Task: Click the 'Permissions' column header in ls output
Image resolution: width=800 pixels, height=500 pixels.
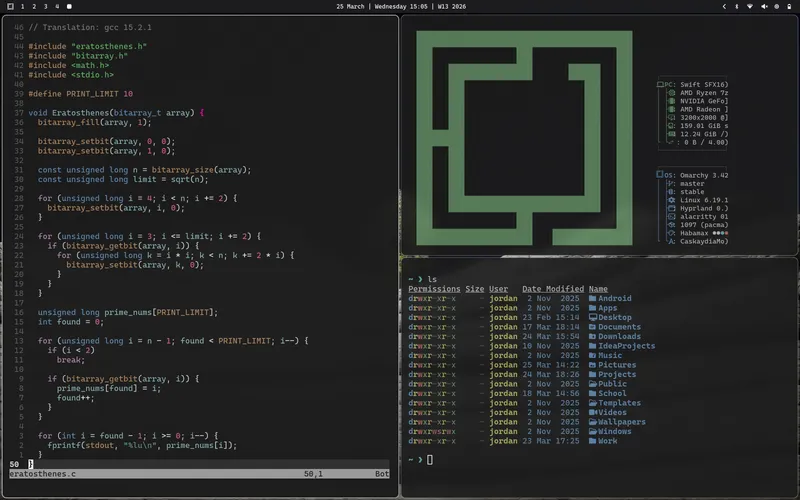Action: tap(434, 289)
